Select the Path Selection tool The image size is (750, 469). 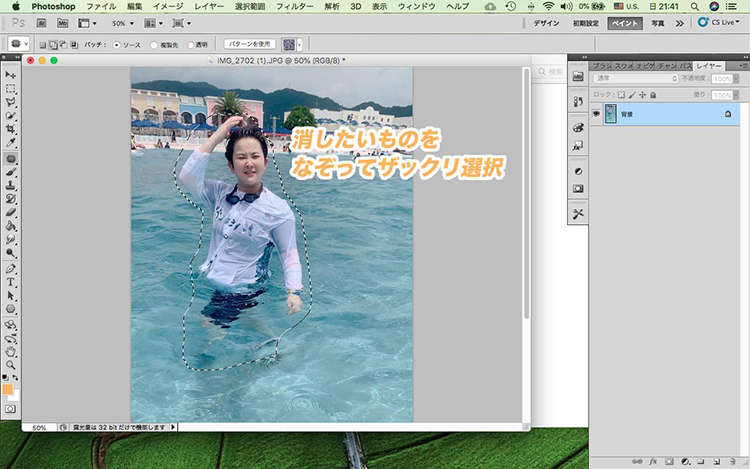click(11, 295)
